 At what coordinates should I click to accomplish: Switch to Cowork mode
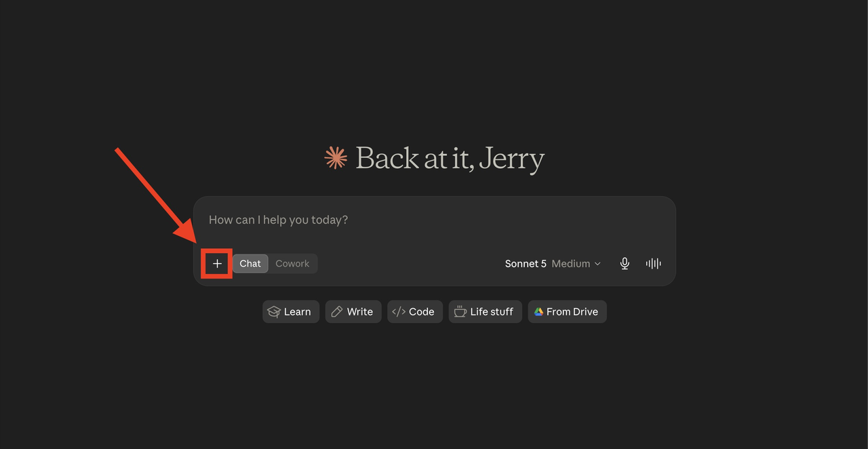pos(292,264)
